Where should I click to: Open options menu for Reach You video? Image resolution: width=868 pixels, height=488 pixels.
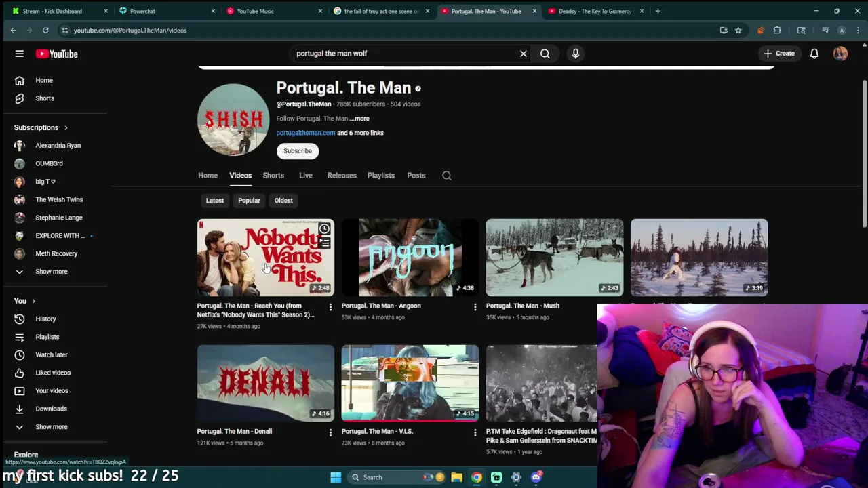point(330,307)
